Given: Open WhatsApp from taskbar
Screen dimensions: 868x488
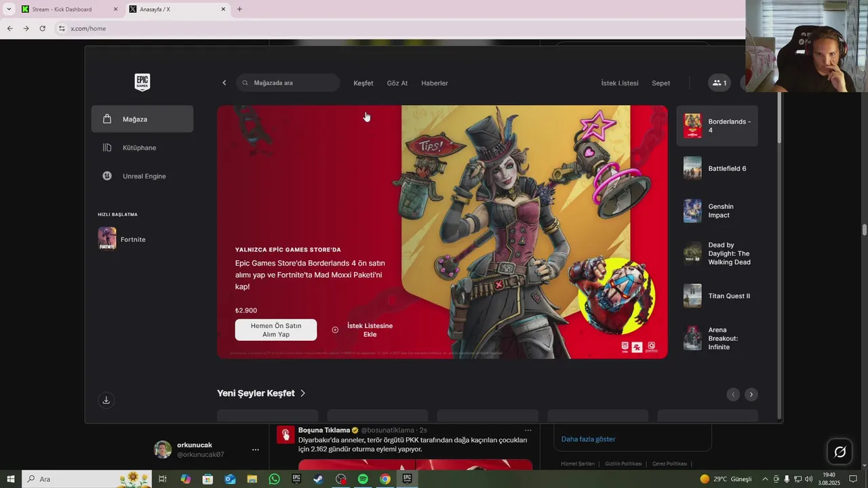Looking at the screenshot, I should pos(274,479).
